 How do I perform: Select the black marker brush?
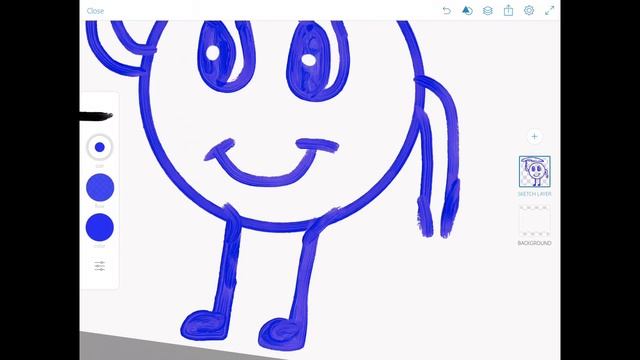pos(96,116)
